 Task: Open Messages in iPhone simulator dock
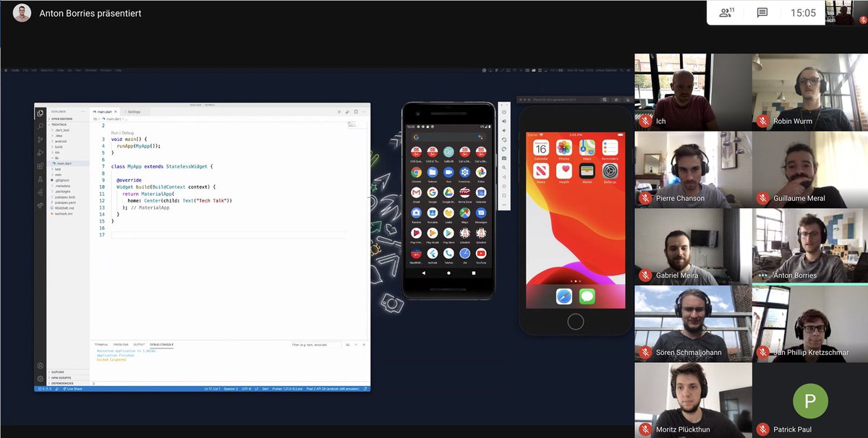587,296
